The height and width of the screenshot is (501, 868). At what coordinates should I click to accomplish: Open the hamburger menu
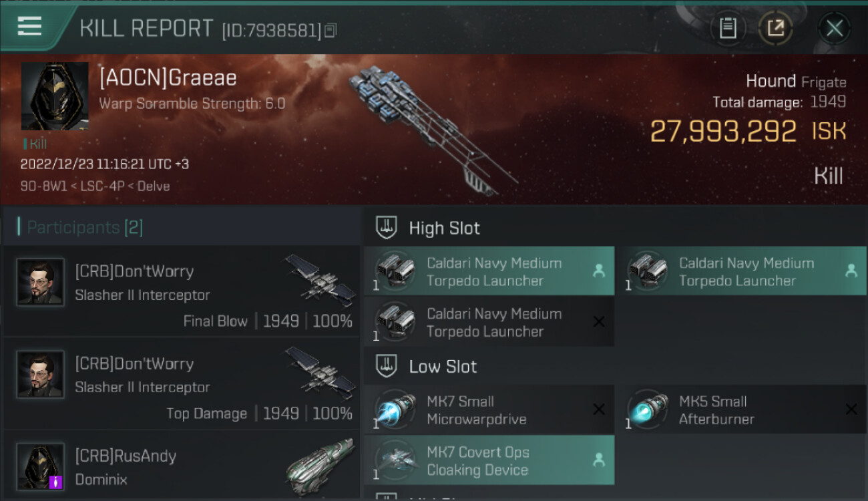[29, 27]
